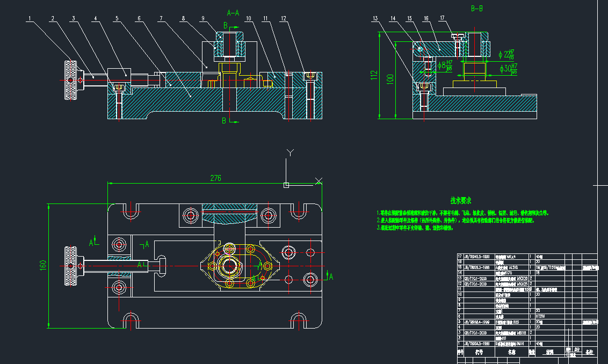Click part balloon number 6

[x=139, y=18]
